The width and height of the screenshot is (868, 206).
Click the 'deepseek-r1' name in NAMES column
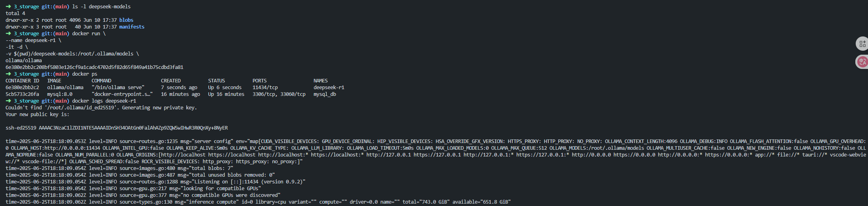[x=329, y=88]
